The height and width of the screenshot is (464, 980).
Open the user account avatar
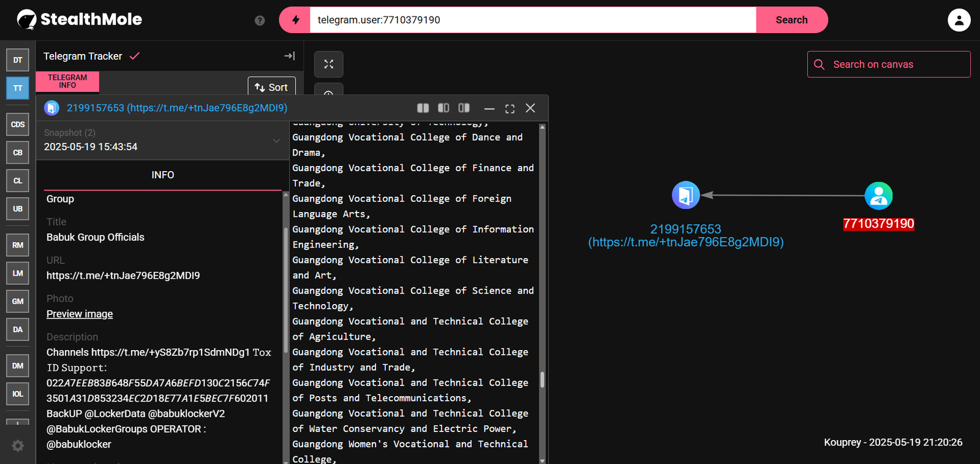pos(959,20)
